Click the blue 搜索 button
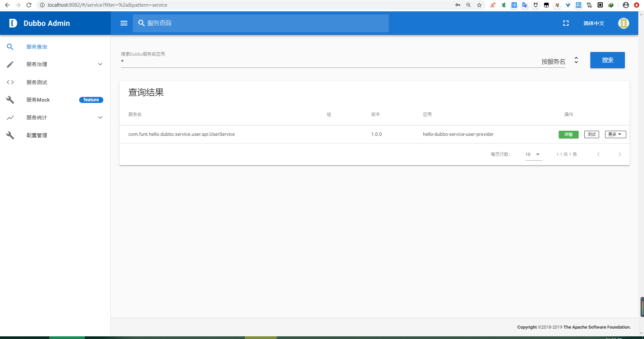 607,60
